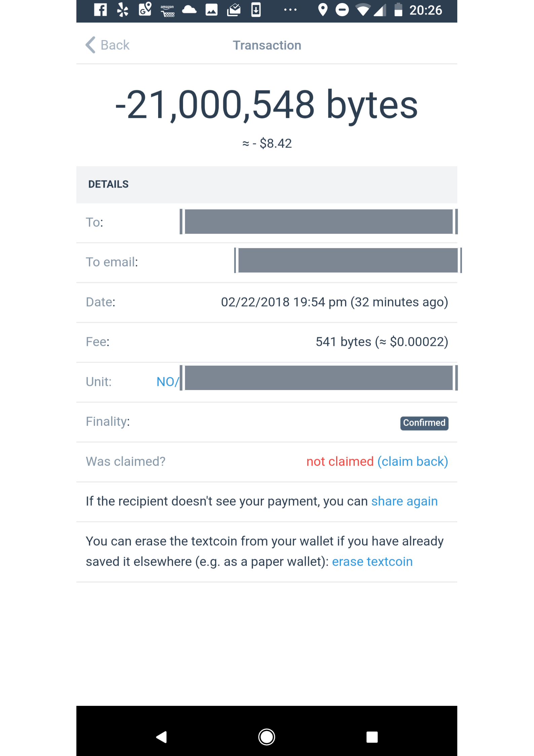
Task: Click the claim back link
Action: click(413, 461)
